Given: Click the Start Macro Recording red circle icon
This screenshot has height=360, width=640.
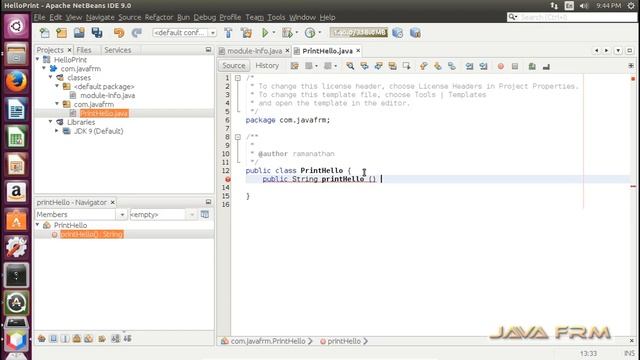Looking at the screenshot, I should point(501,66).
